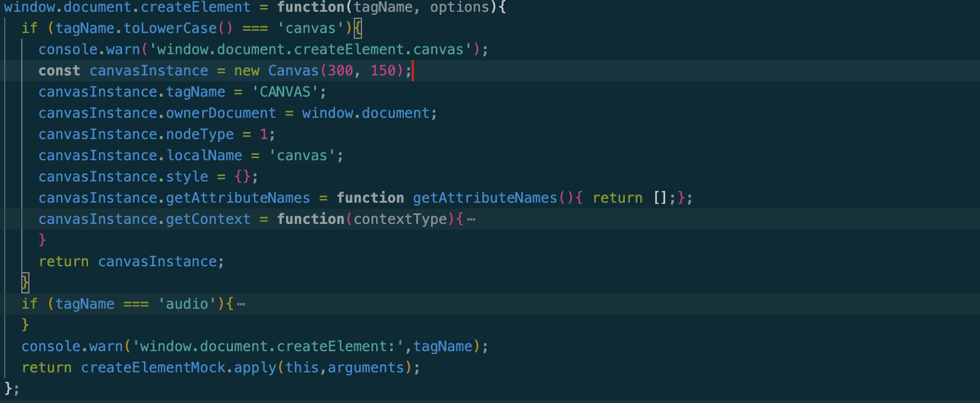Click 'canvasInstance.ownerDocument' property
The width and height of the screenshot is (980, 403).
pos(157,113)
